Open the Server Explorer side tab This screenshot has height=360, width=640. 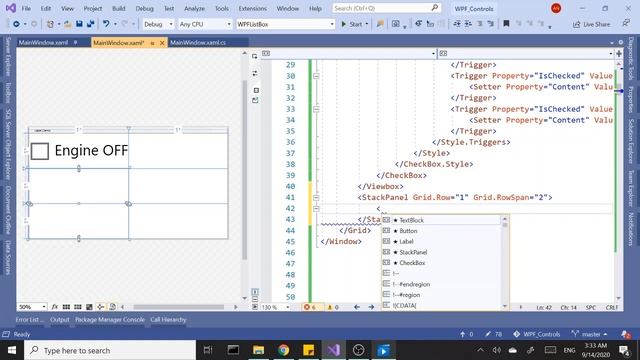coord(8,56)
